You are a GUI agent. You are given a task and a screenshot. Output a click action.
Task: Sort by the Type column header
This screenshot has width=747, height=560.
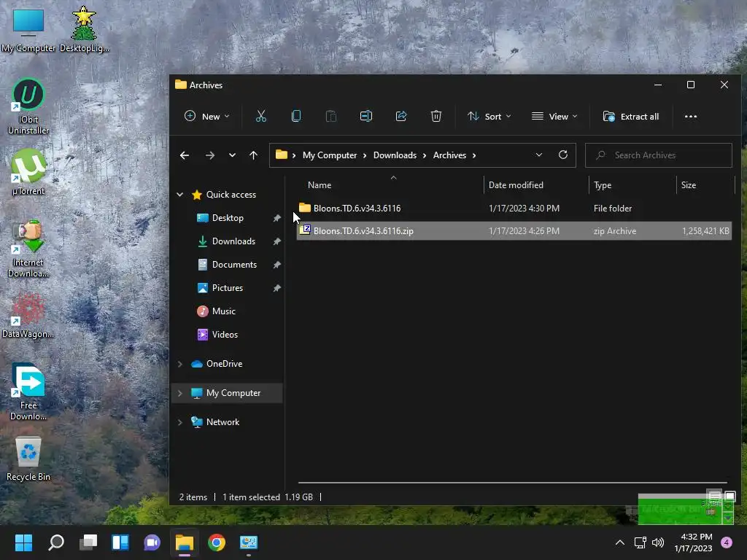click(633, 184)
